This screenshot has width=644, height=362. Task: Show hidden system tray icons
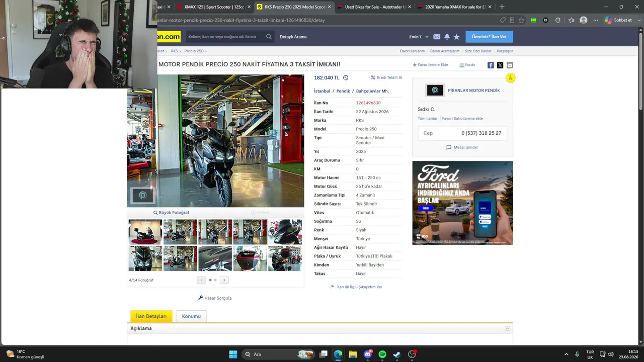(566, 354)
